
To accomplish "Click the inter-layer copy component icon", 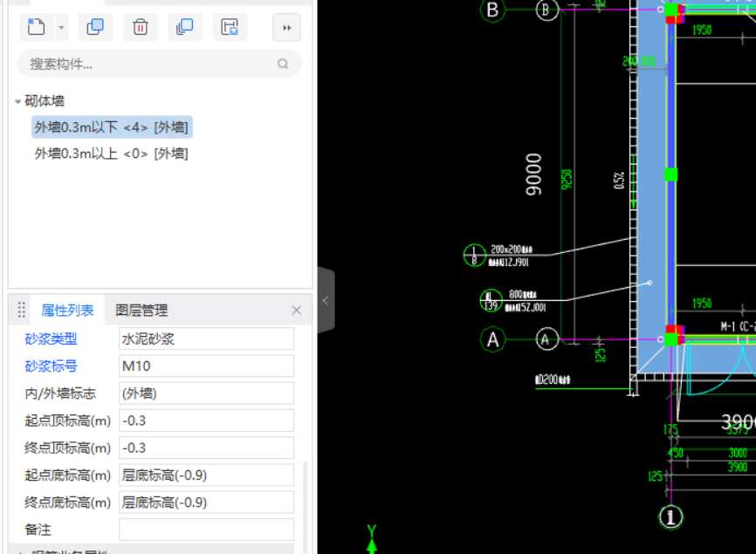I will [x=185, y=27].
